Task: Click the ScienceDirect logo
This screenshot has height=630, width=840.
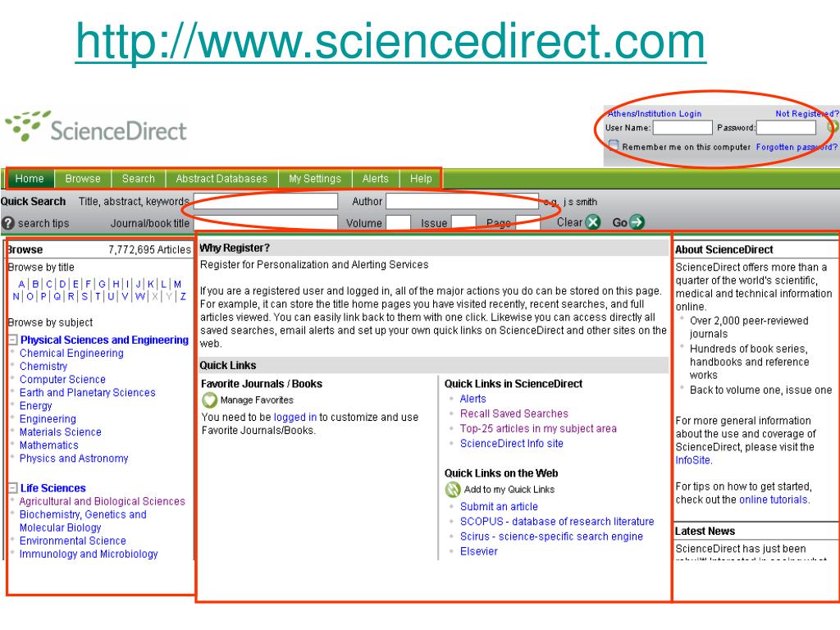Action: click(x=97, y=127)
